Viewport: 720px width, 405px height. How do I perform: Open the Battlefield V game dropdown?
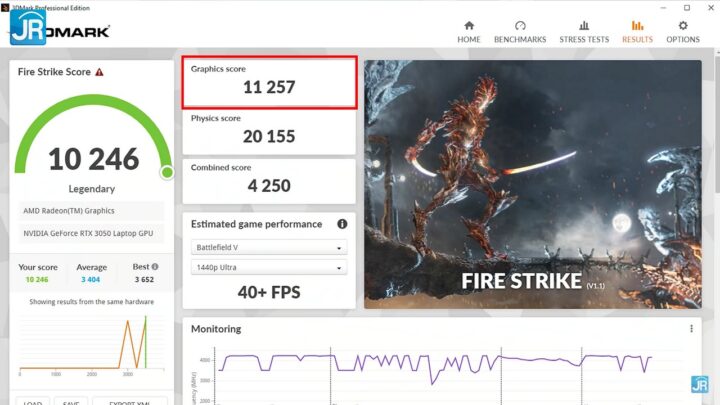268,248
